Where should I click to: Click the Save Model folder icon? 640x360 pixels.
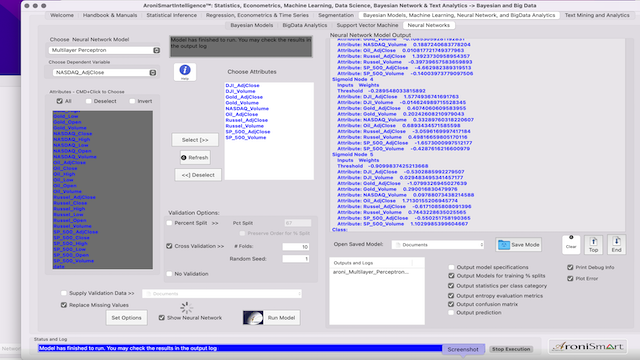pos(504,244)
